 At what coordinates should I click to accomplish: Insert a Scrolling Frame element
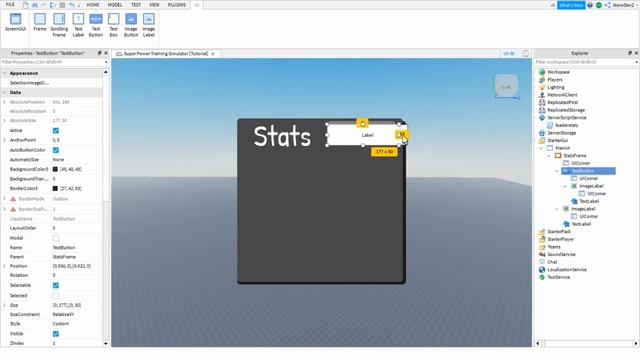pyautogui.click(x=59, y=25)
